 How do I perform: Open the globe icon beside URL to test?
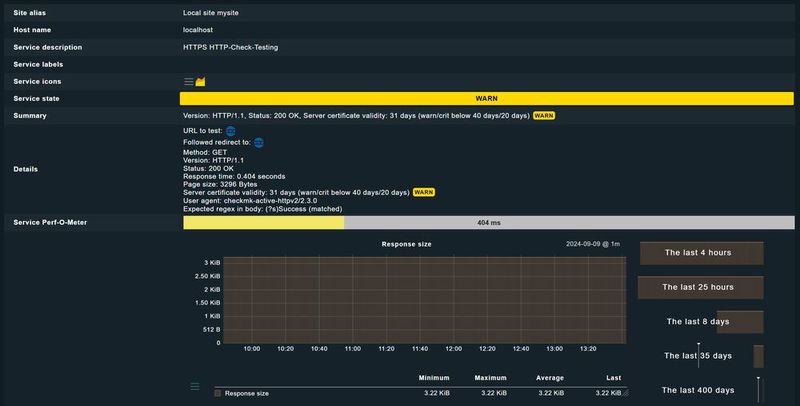(x=231, y=131)
